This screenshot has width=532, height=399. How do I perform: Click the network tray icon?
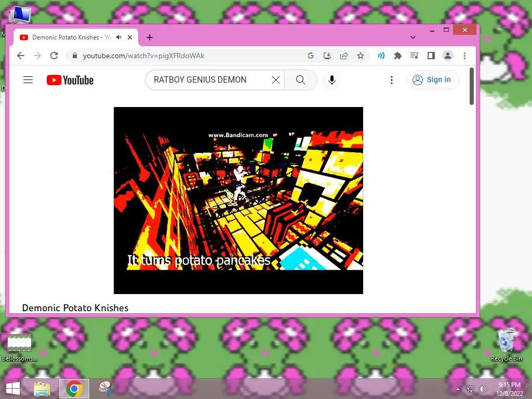471,389
